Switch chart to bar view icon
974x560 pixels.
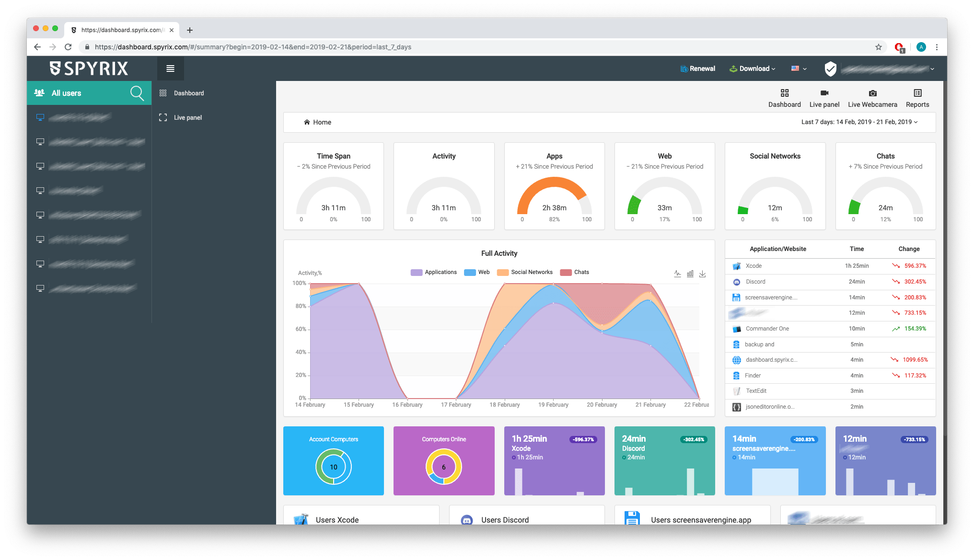tap(690, 274)
